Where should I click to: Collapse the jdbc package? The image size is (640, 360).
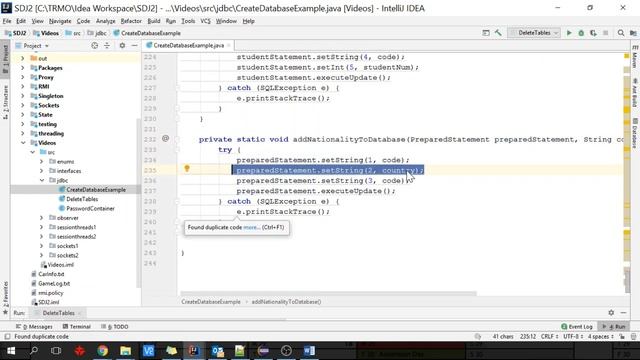click(x=42, y=180)
